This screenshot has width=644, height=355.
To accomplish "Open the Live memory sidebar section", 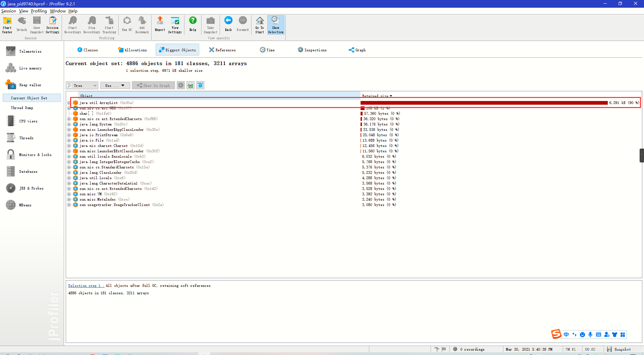I will pyautogui.click(x=30, y=68).
